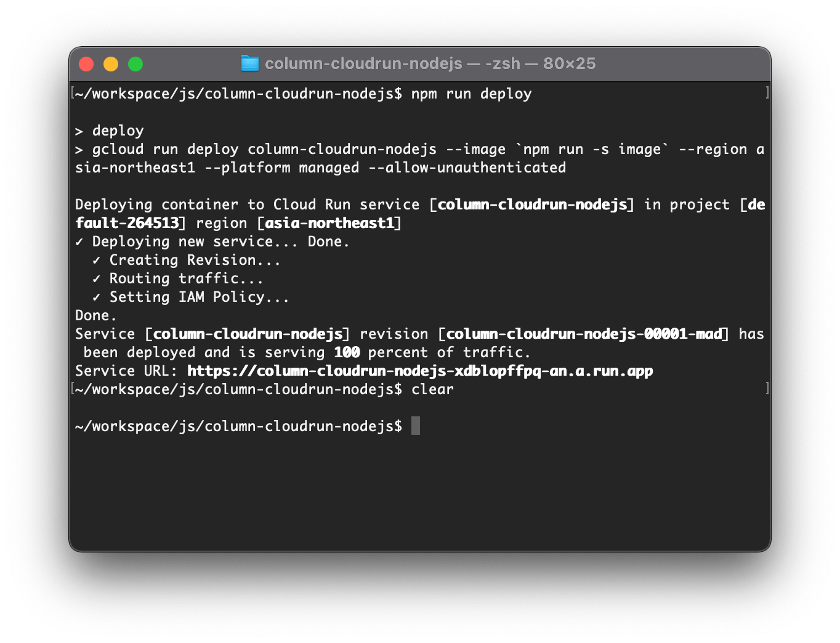Click 'Service URL:' label
The height and width of the screenshot is (643, 840).
[x=126, y=371]
